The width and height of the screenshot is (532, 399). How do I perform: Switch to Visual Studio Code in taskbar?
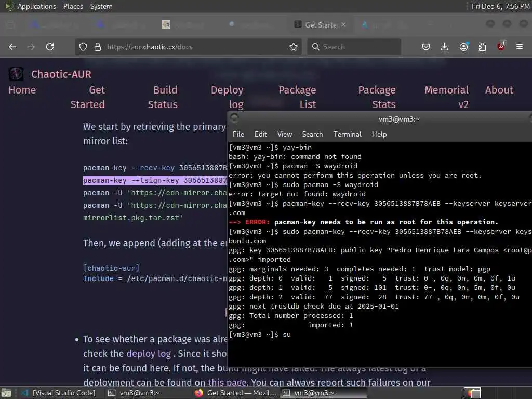(x=58, y=393)
